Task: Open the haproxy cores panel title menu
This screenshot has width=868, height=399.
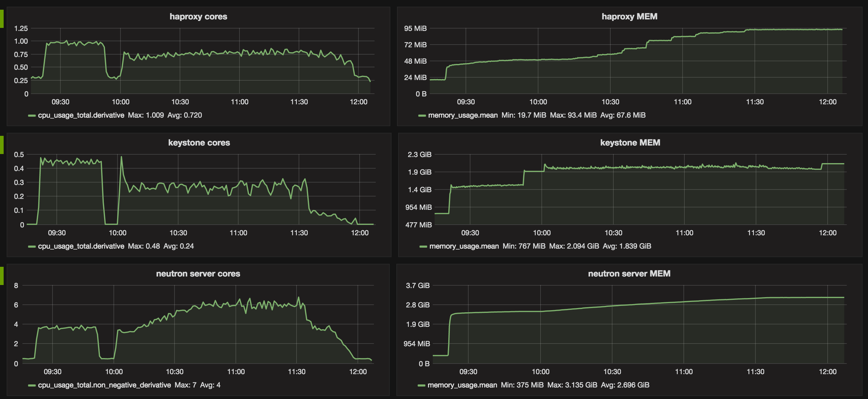Action: click(198, 16)
